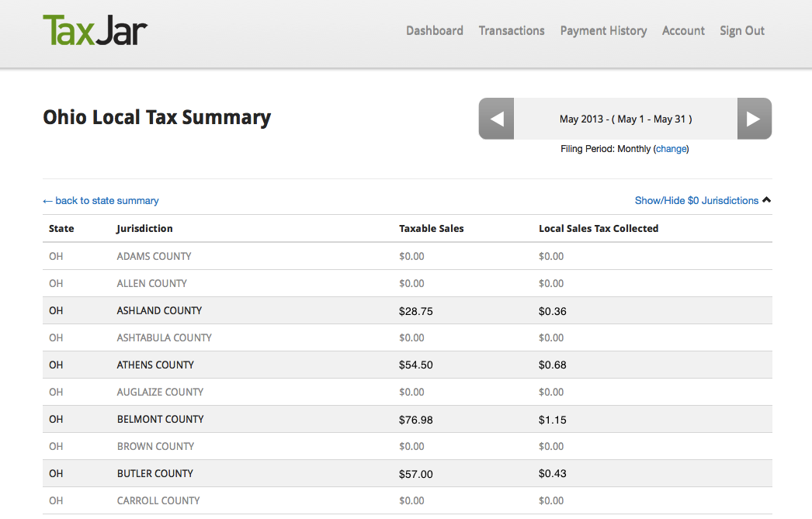Viewport: 812px width, 519px height.
Task: Open Payment History nav item
Action: click(603, 31)
